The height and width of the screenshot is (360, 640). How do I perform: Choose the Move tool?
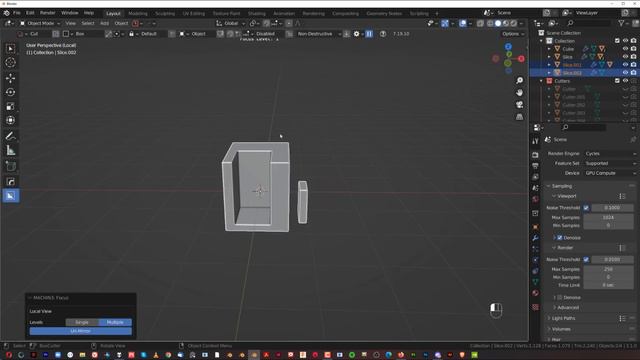11,78
